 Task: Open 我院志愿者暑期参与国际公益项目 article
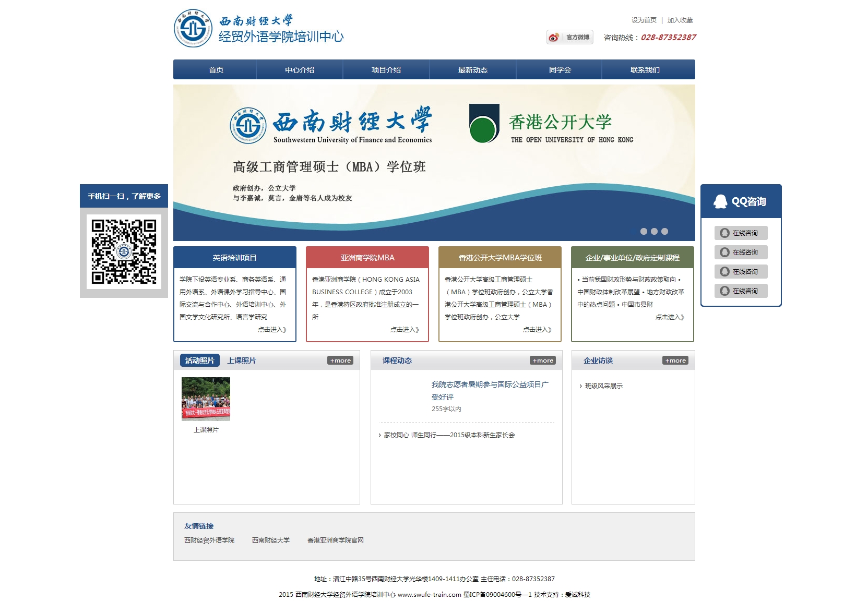(x=490, y=391)
